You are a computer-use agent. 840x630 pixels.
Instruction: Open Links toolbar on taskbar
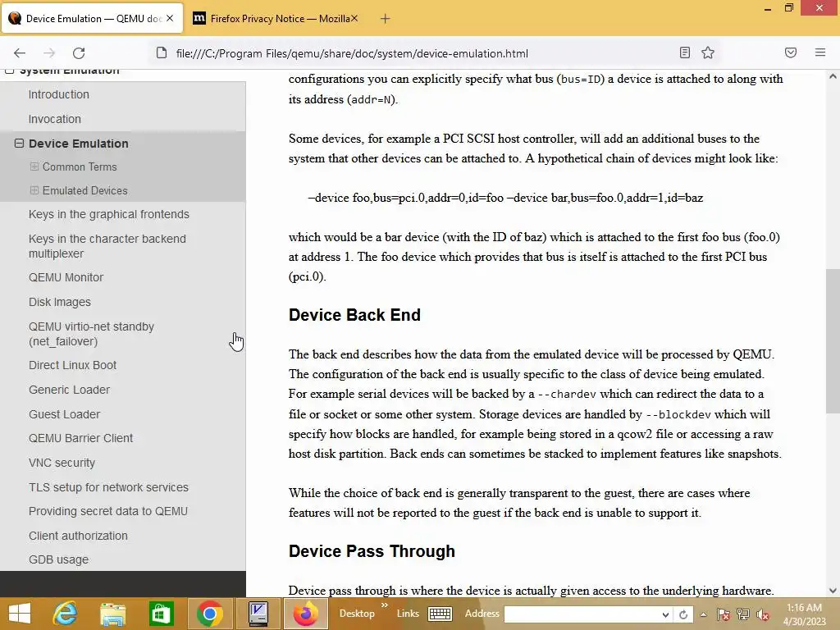tap(408, 614)
